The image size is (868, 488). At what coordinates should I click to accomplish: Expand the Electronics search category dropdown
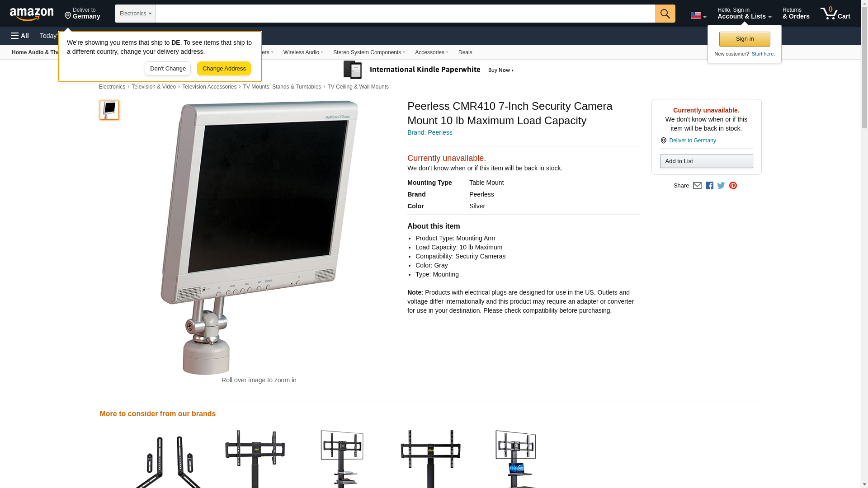coord(135,14)
